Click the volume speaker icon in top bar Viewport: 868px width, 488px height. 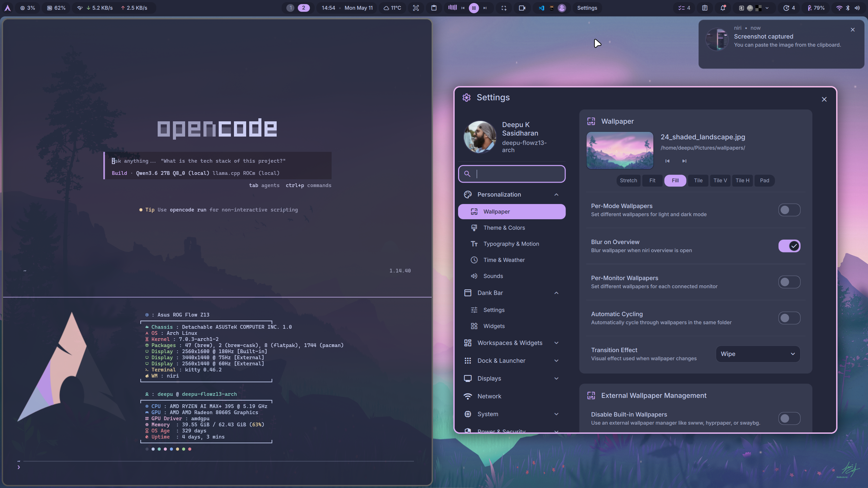(857, 8)
